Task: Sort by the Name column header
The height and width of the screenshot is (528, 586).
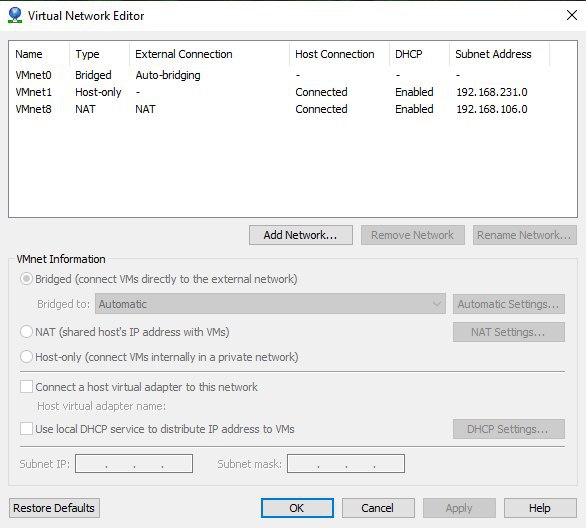Action: 39,54
